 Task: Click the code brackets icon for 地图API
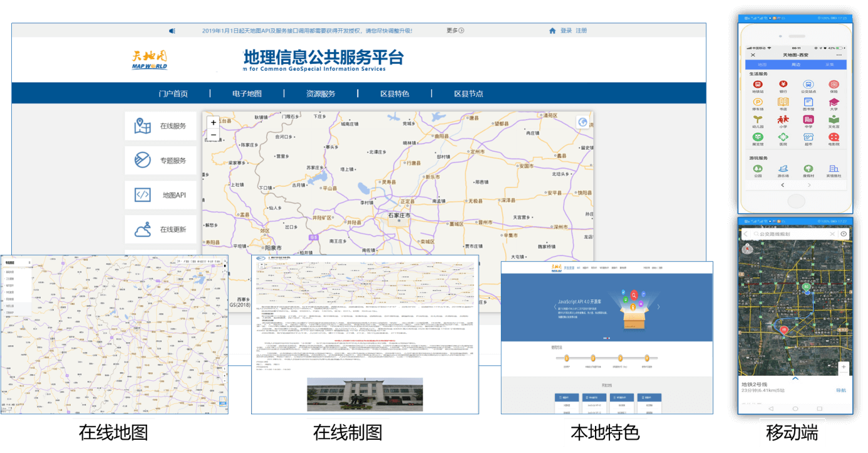coord(143,195)
